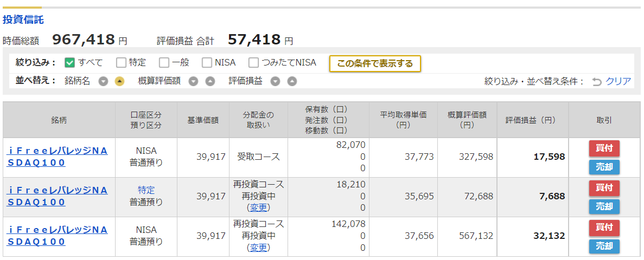Click the 取引 column header
This screenshot has width=644, height=260.
click(604, 120)
